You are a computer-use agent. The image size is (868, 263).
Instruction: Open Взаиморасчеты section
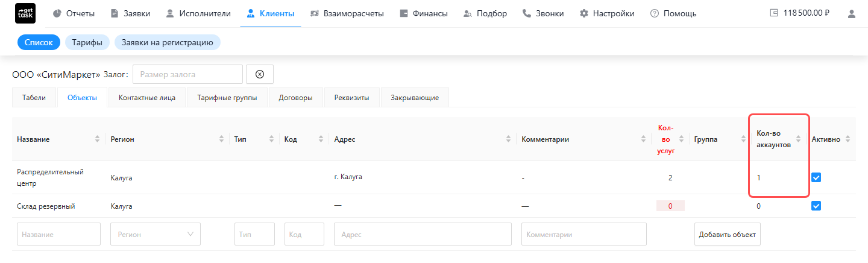[347, 13]
